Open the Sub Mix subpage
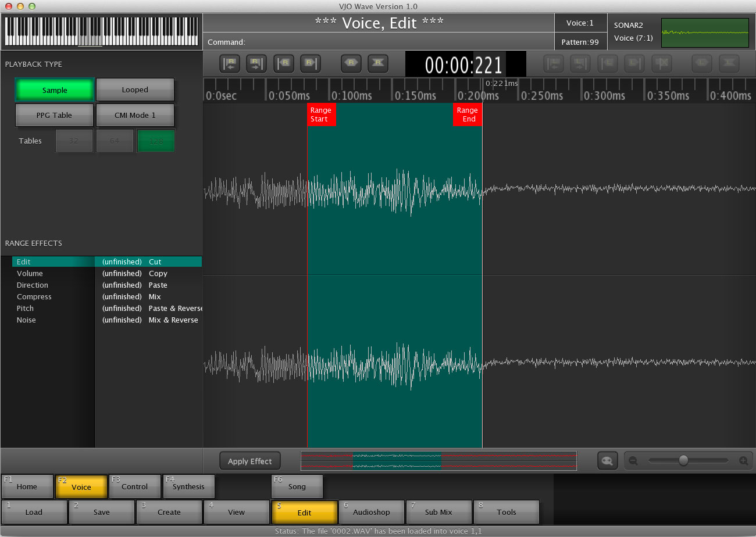Screen dimensions: 756x537 pos(439,512)
